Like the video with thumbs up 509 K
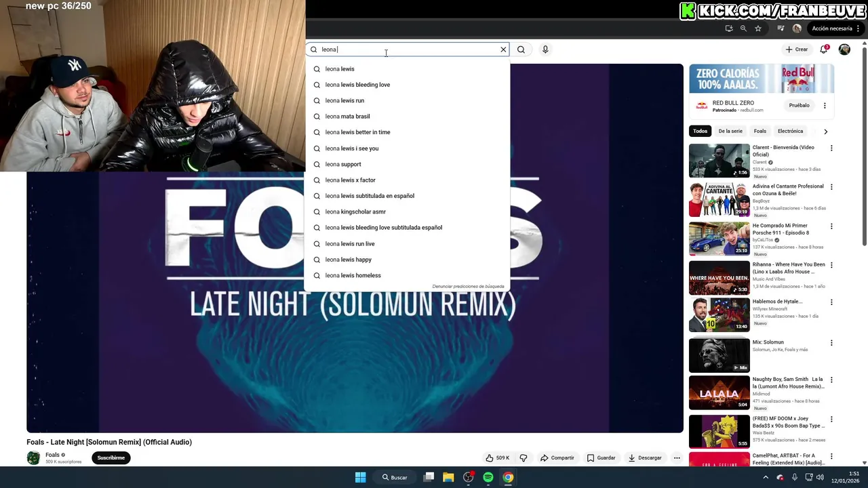868x488 pixels. 498,458
